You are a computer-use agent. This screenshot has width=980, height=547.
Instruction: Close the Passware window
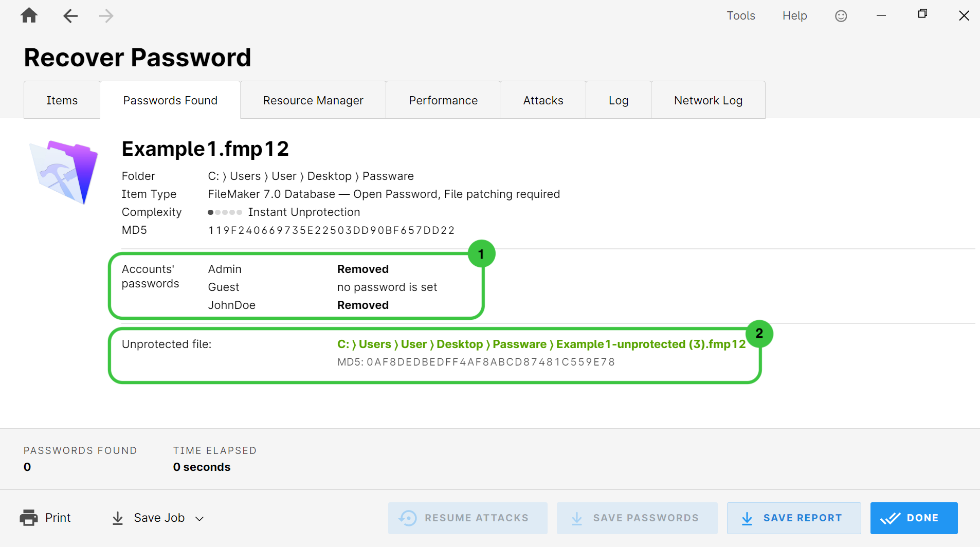964,16
